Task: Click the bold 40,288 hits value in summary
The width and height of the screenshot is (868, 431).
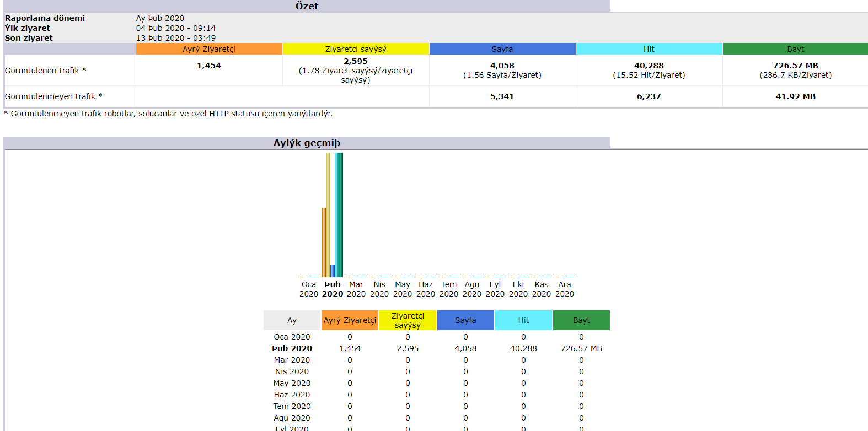Action: [649, 66]
